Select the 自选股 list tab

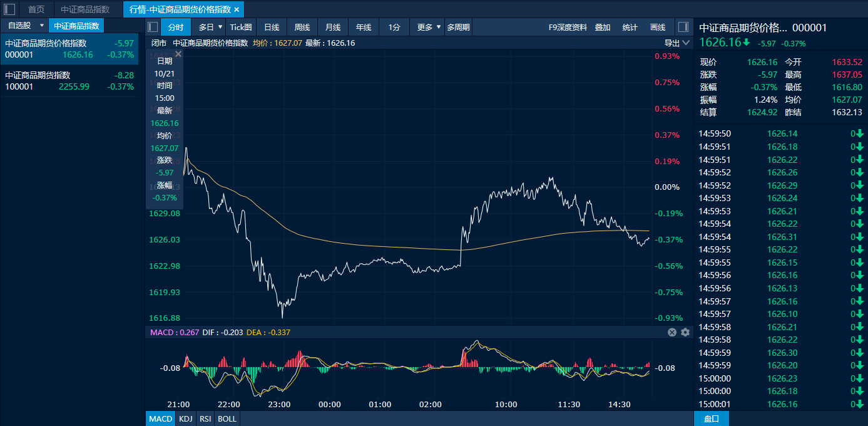pyautogui.click(x=19, y=26)
